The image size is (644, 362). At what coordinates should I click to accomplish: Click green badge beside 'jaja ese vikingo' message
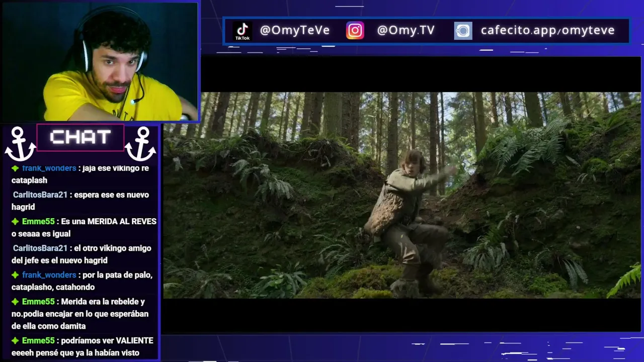[x=15, y=168]
